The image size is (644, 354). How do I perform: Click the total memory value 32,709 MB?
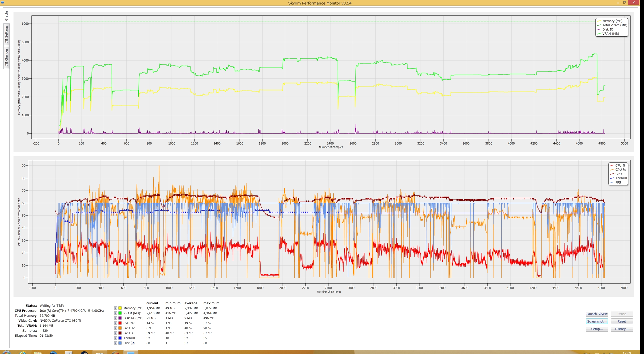47,315
